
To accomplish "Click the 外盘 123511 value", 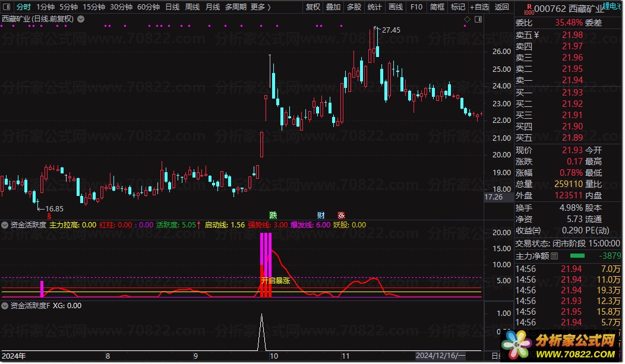I will coord(569,195).
